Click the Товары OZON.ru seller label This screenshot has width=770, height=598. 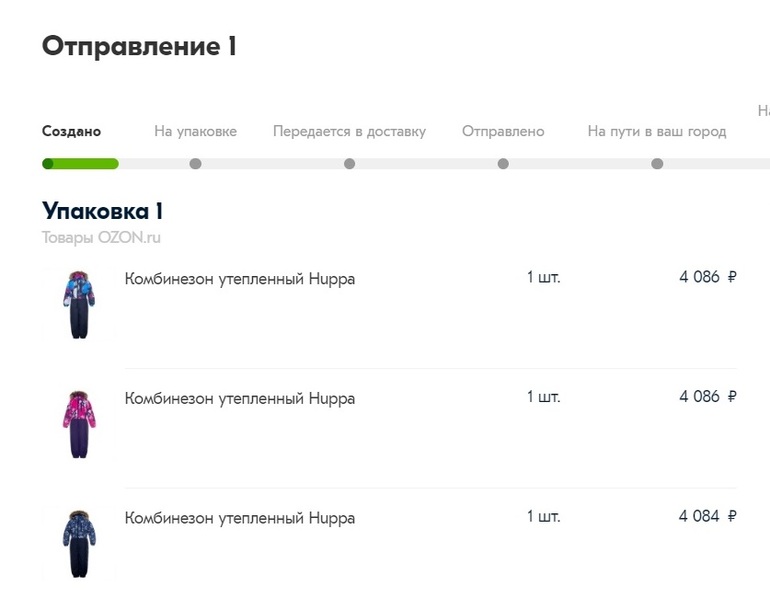tap(101, 237)
